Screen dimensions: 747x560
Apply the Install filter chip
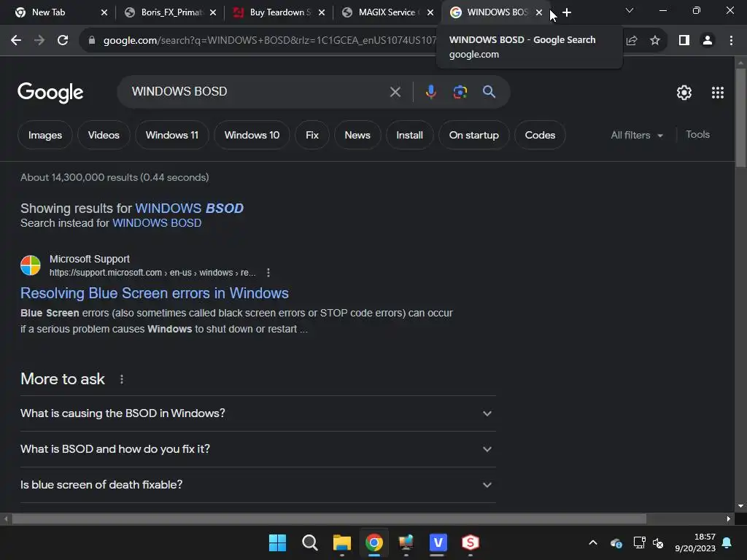point(410,135)
